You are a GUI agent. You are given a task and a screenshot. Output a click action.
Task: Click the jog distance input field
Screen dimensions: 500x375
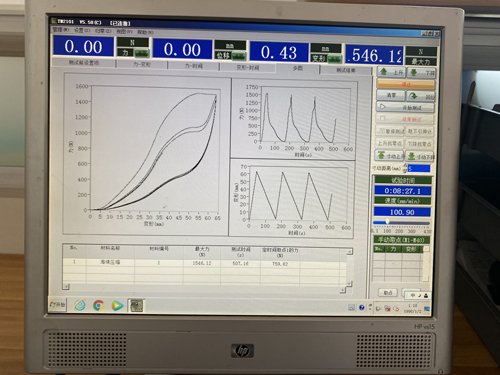click(x=419, y=168)
